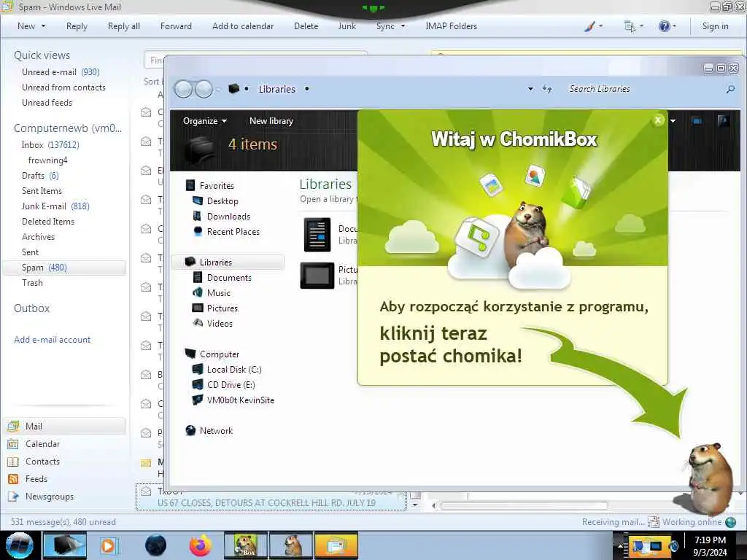Viewport: 747px width, 560px height.
Task: Open the media player taskbar icon
Action: (108, 545)
